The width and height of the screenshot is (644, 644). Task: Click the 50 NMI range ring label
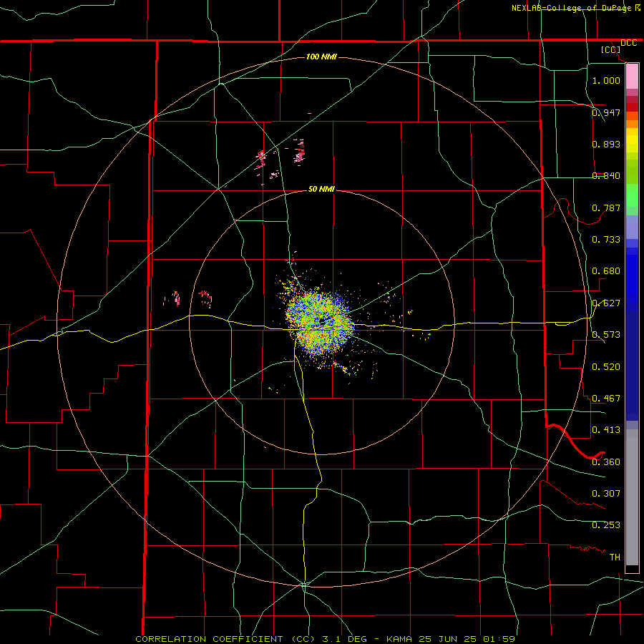point(321,189)
